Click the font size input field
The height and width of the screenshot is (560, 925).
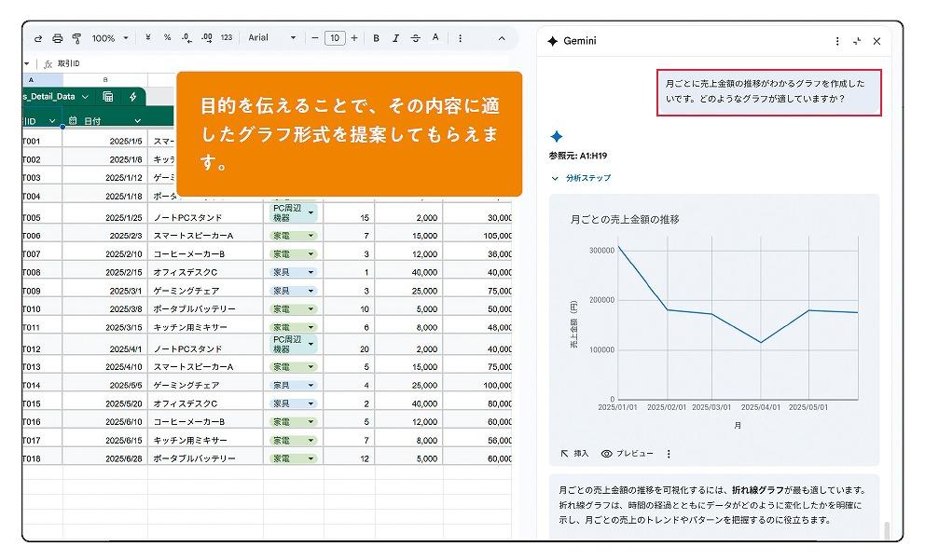(335, 38)
